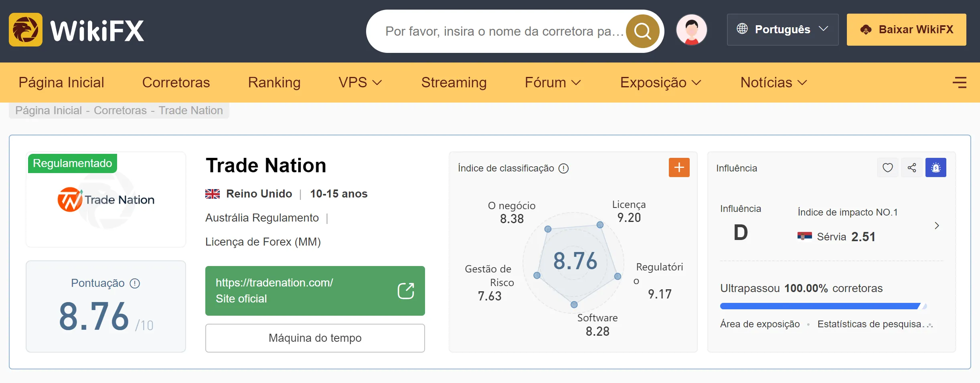This screenshot has width=980, height=383.
Task: Click info icon beside Índice de classificação
Action: coord(563,168)
